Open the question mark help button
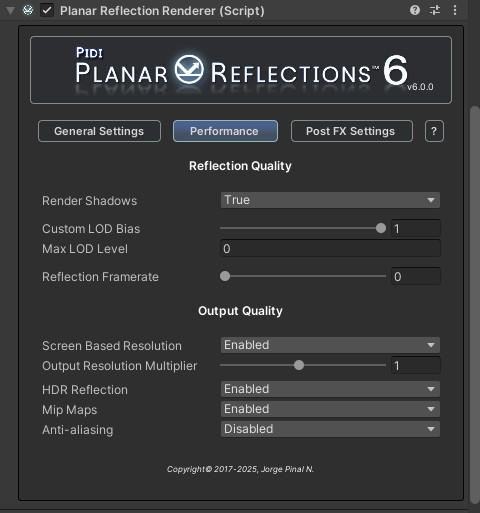This screenshot has height=513, width=480. click(x=434, y=131)
